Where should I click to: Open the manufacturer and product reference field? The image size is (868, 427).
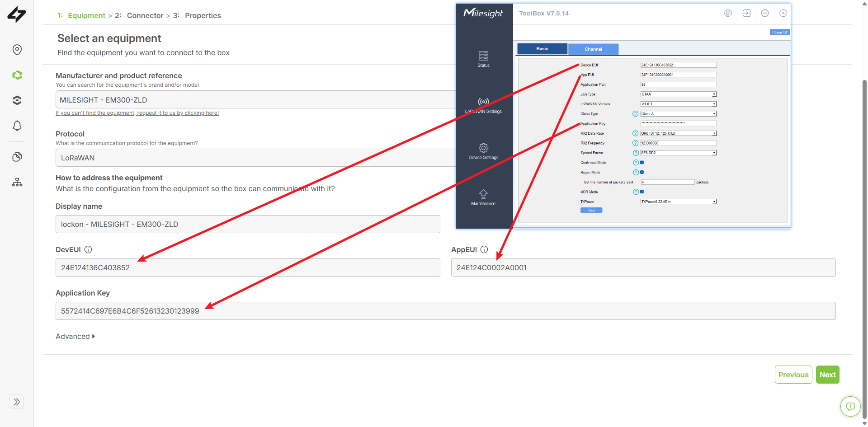point(256,100)
